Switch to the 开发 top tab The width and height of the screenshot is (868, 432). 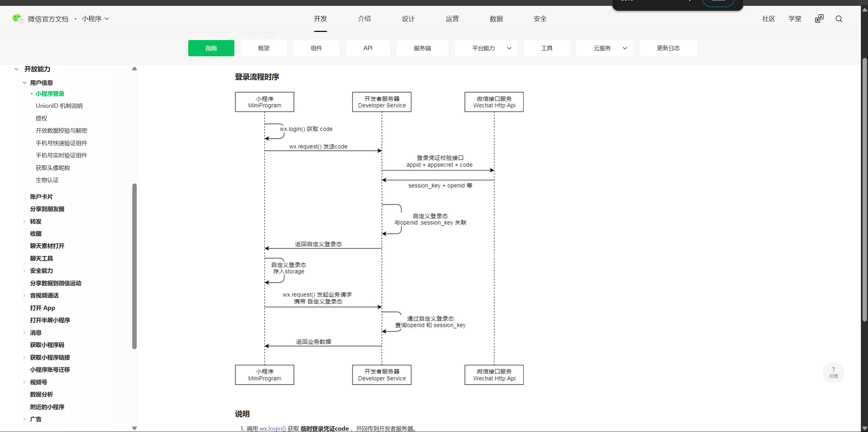(320, 19)
